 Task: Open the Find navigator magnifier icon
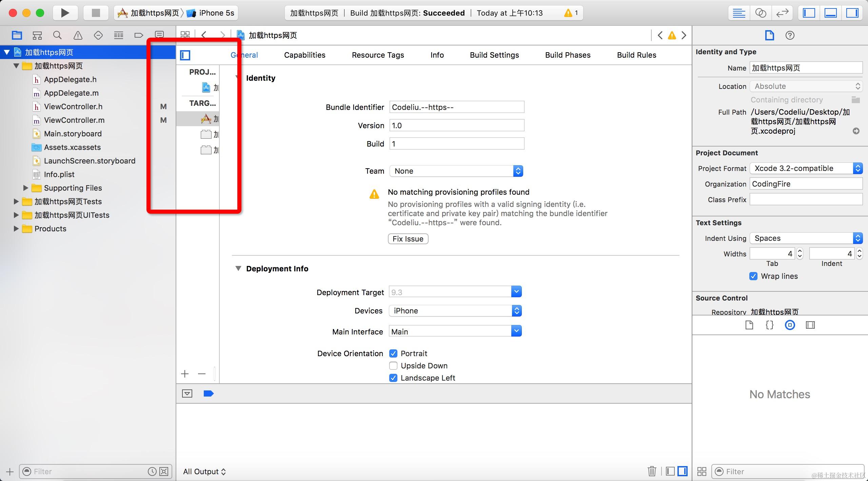click(x=57, y=35)
